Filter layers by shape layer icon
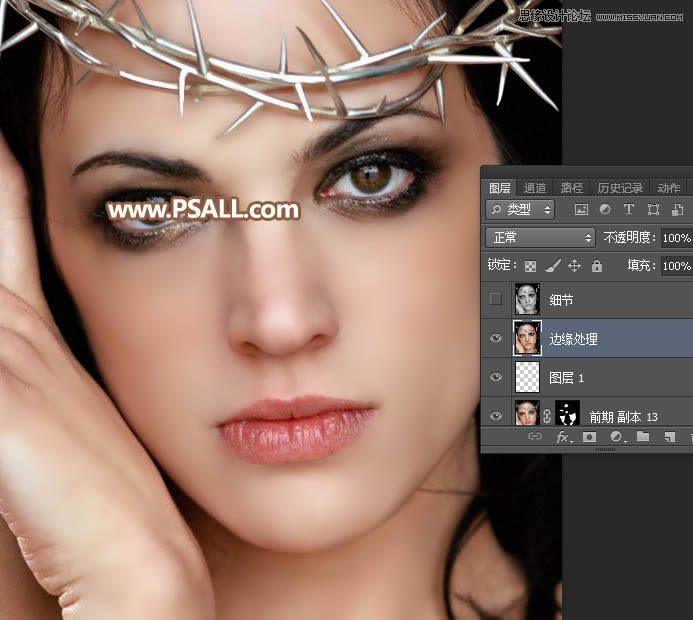 point(653,210)
